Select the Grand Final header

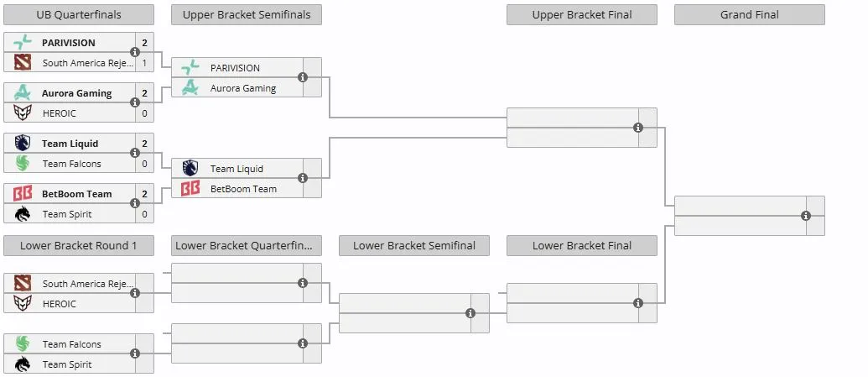tap(750, 15)
